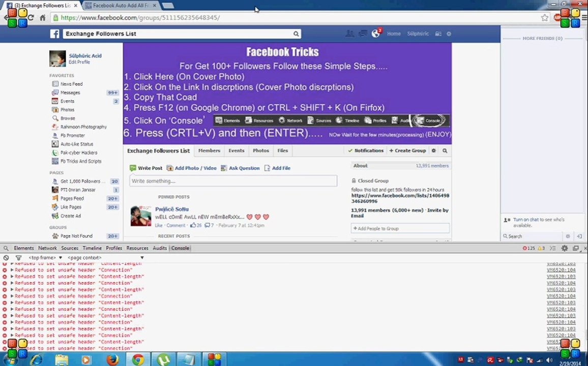Go to Chrome home page icon
Image resolution: width=588 pixels, height=366 pixels.
(x=43, y=18)
